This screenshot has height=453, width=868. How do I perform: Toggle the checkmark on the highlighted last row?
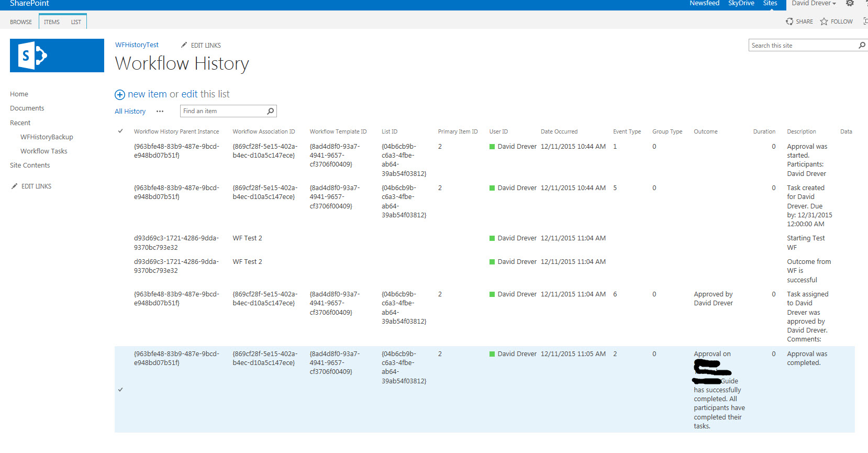coord(120,390)
